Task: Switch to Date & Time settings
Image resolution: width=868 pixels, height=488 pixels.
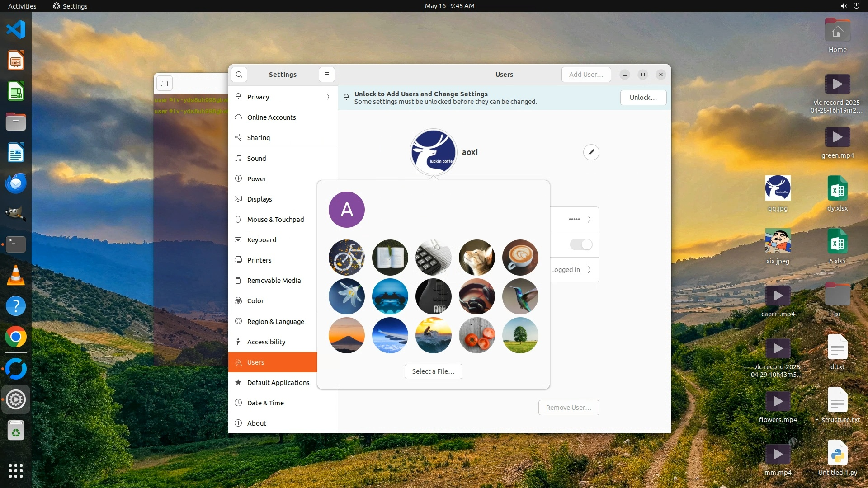Action: [x=265, y=403]
